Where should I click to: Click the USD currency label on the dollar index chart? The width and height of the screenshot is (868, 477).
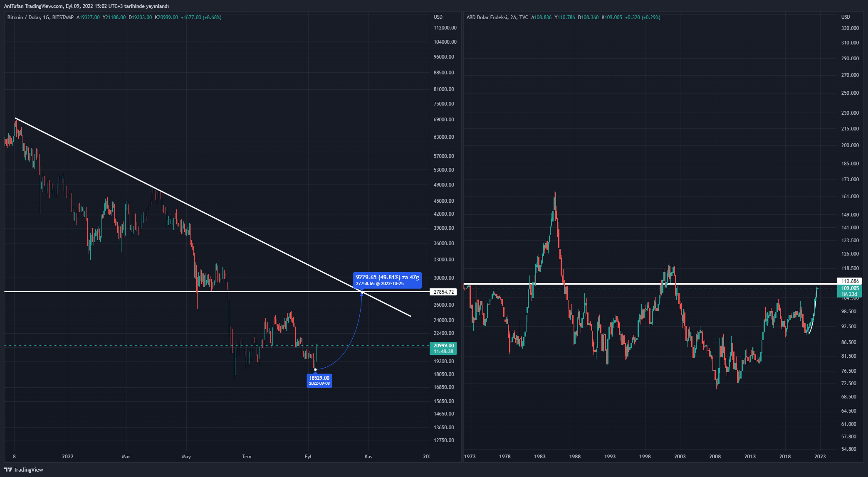point(846,17)
